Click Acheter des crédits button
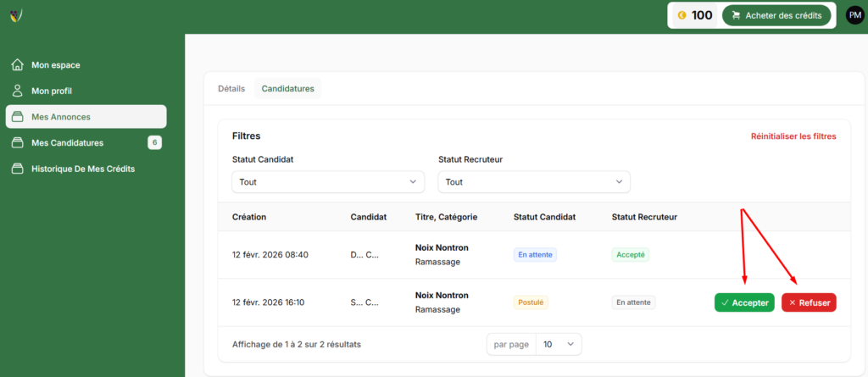This screenshot has width=868, height=377. pyautogui.click(x=776, y=15)
